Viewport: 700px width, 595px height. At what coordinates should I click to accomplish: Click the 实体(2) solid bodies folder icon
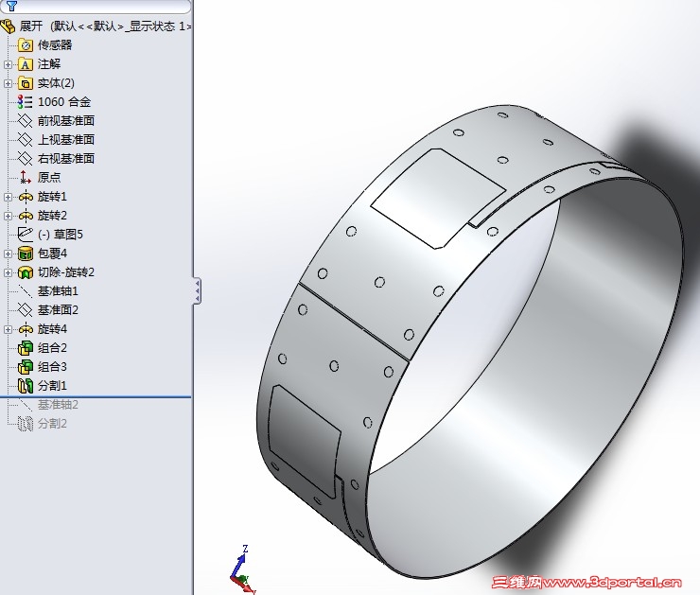point(26,83)
